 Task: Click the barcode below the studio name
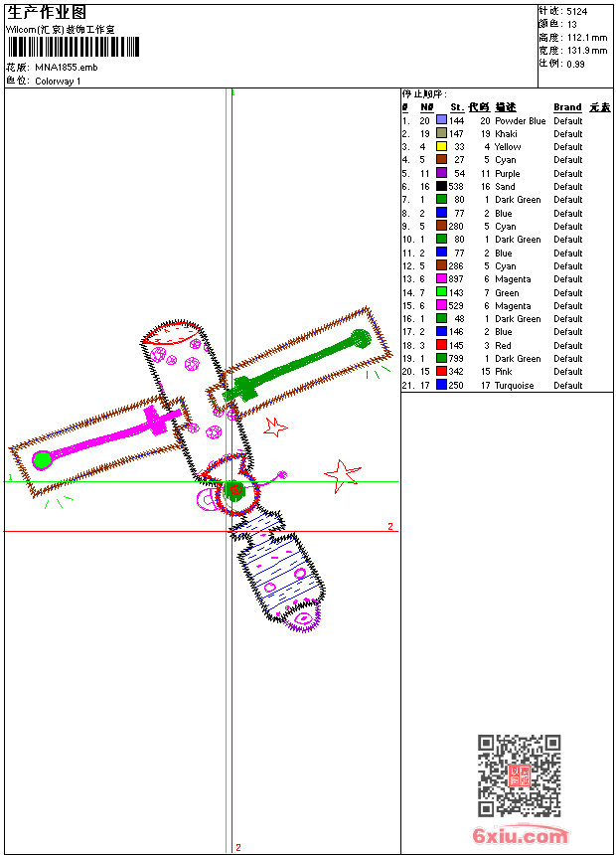tap(74, 47)
